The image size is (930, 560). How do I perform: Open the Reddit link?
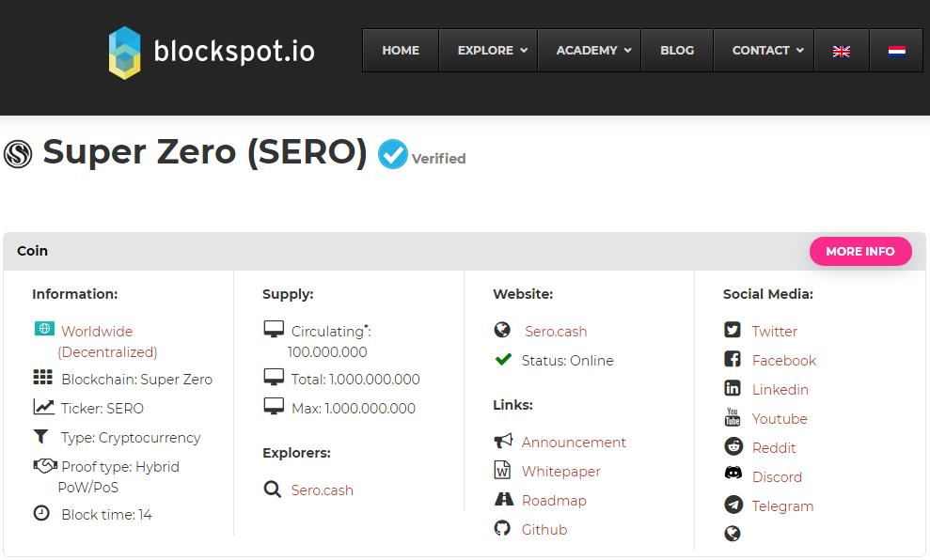[773, 447]
